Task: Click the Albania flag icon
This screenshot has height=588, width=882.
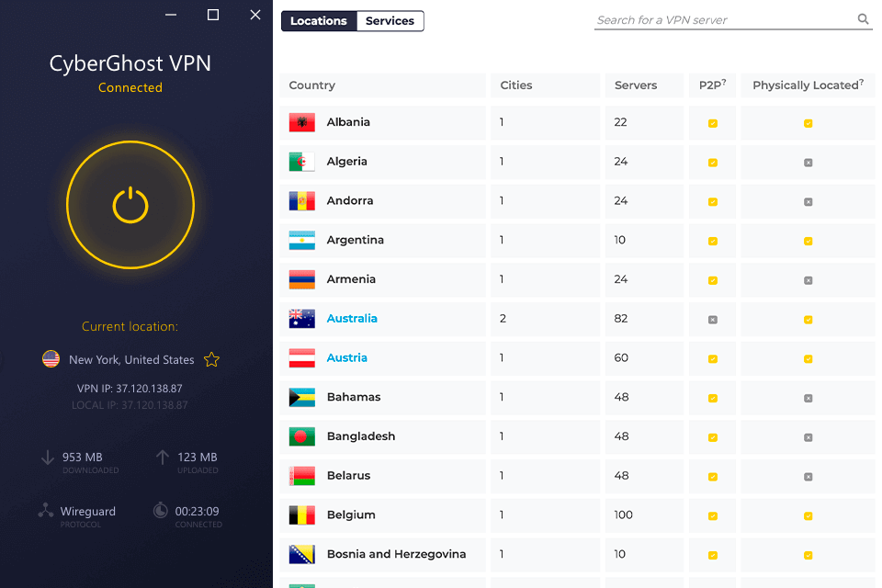Action: 302,122
